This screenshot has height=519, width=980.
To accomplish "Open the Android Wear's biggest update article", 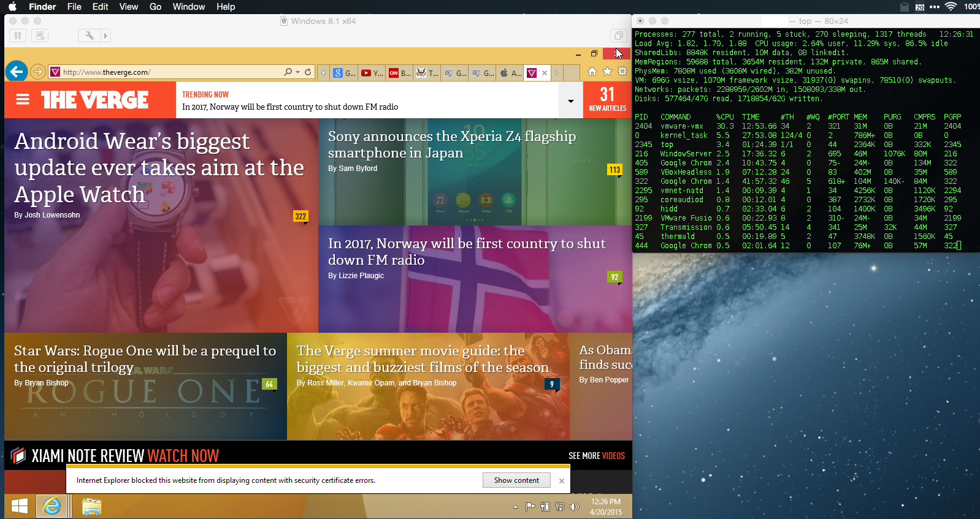I will pyautogui.click(x=159, y=168).
